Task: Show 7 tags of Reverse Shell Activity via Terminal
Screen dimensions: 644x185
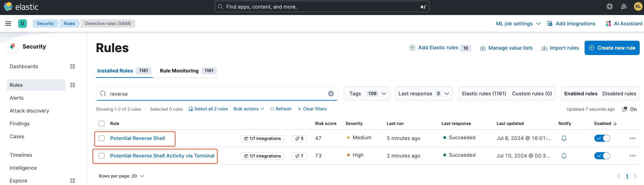Action: [x=299, y=156]
